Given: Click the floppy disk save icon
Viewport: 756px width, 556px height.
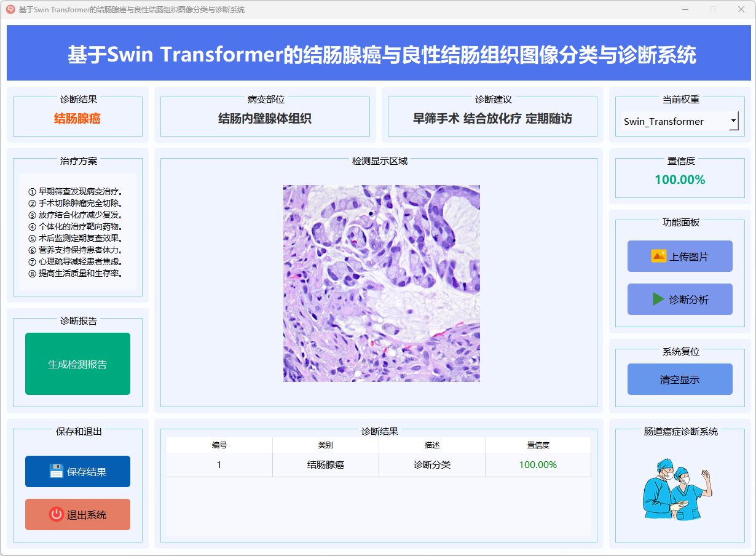Looking at the screenshot, I should coord(57,472).
